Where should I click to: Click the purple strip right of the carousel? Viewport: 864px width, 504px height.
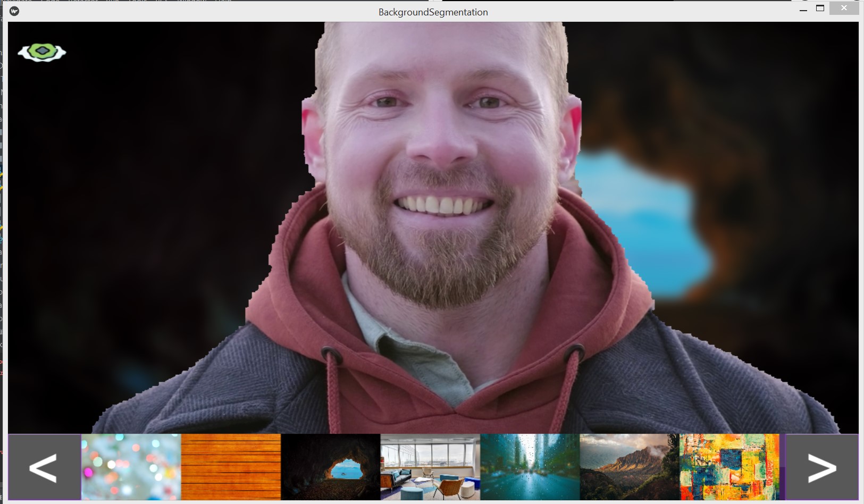pos(782,468)
